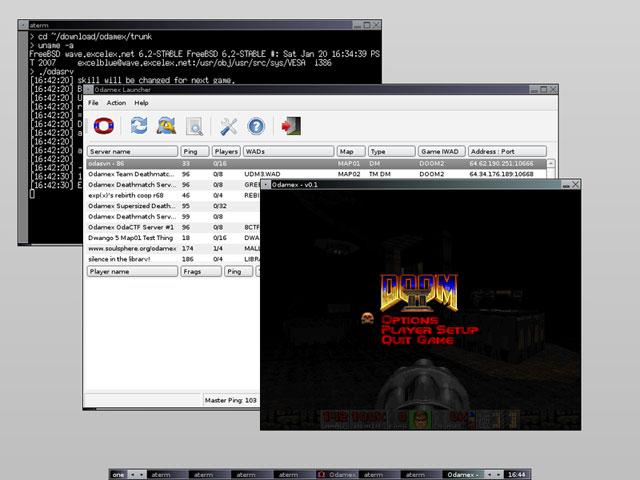Sort by Server name column header
This screenshot has width=640, height=480.
point(131,151)
